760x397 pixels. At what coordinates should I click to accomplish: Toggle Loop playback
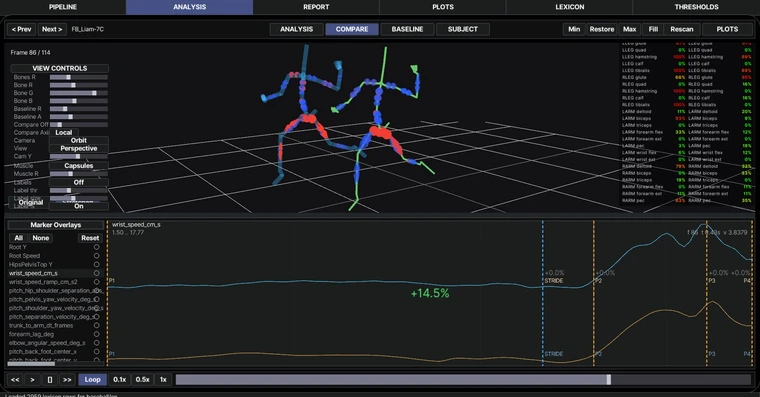[x=93, y=380]
